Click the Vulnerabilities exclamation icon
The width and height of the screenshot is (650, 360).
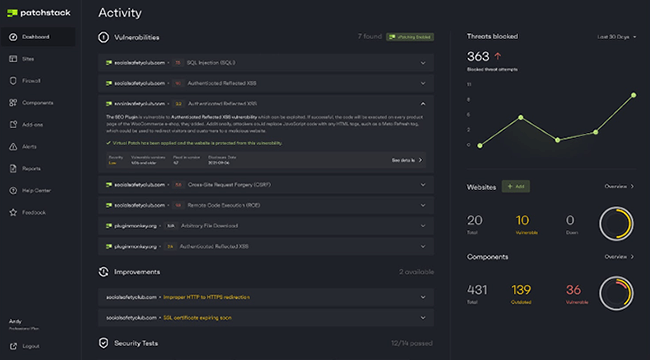(103, 37)
